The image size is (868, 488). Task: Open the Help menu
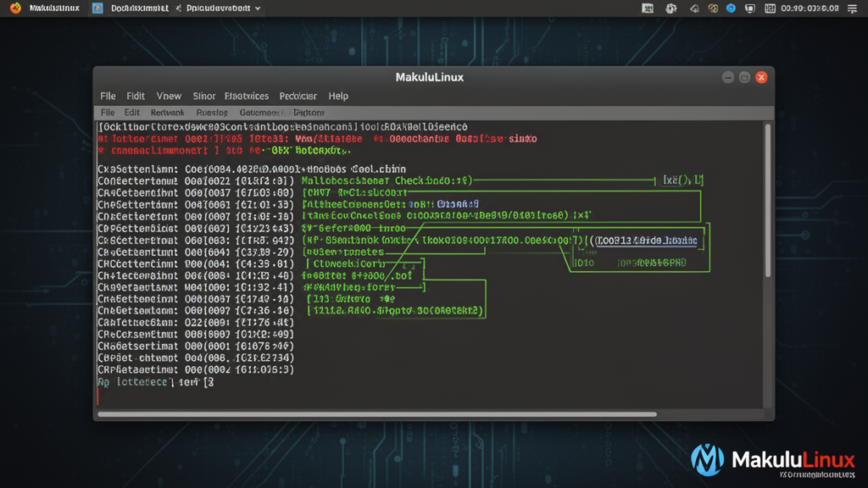[338, 96]
